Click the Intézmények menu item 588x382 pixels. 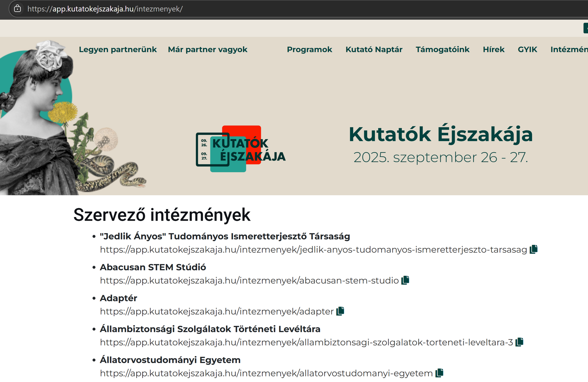(569, 50)
